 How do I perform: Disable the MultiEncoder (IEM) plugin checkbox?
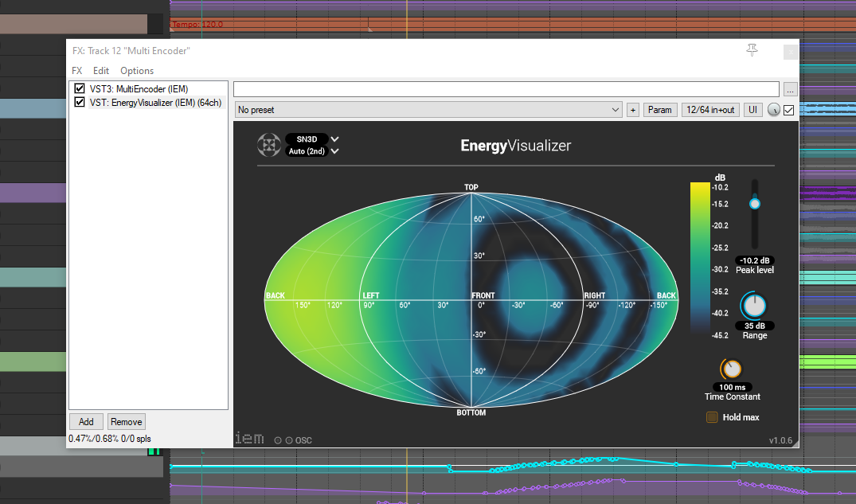point(80,88)
